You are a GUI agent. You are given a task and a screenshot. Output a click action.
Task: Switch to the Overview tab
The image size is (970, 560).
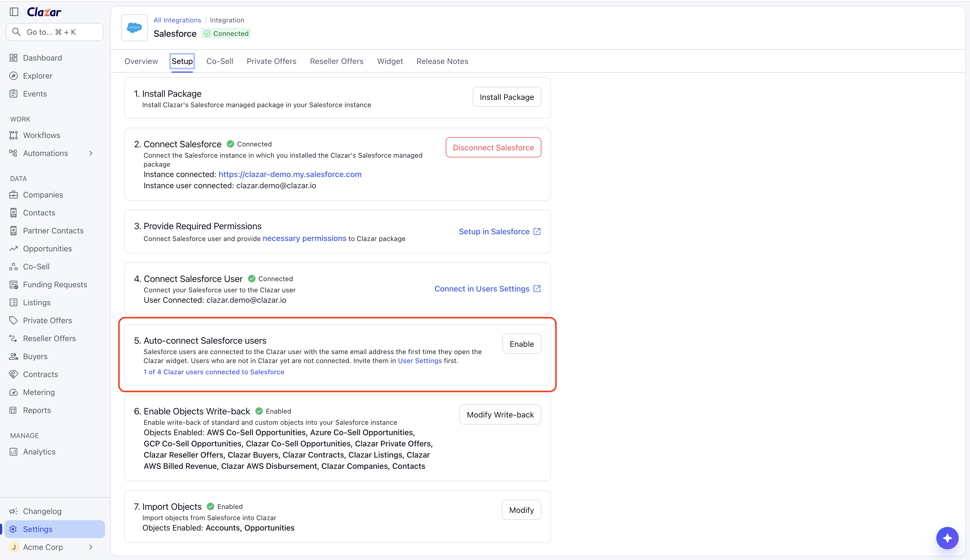tap(141, 61)
